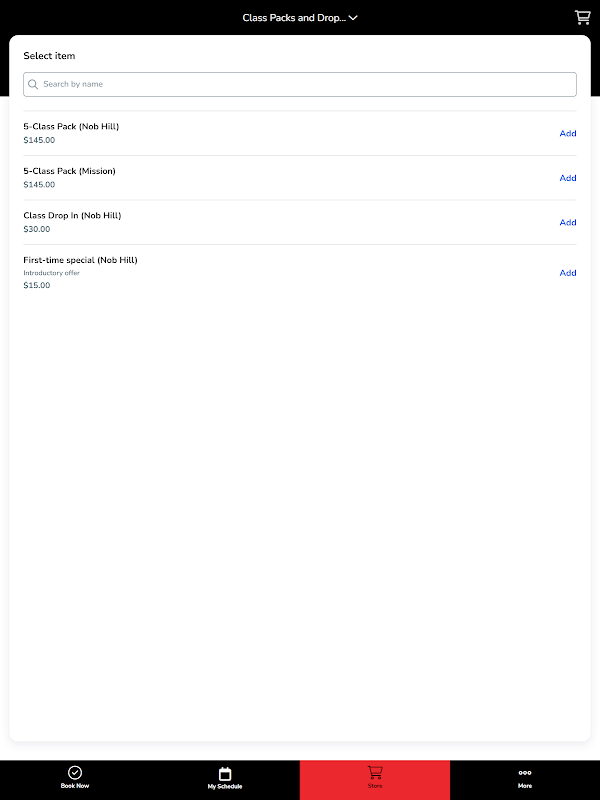Image resolution: width=600 pixels, height=800 pixels.
Task: Add the First-time special (Nob Hill)
Action: click(x=568, y=272)
